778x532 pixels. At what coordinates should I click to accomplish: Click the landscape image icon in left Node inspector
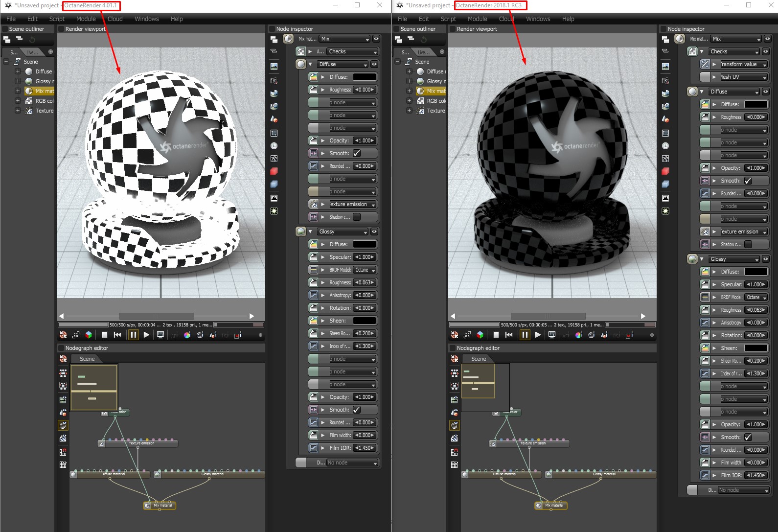click(274, 66)
